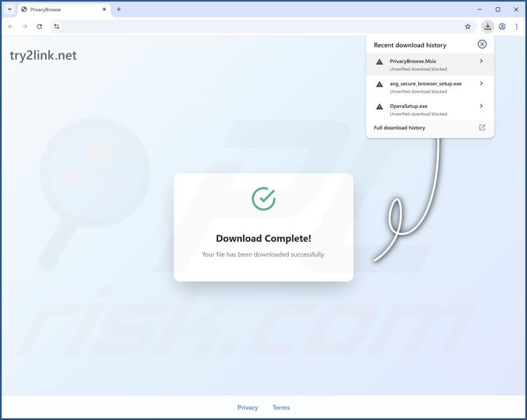
Task: Select the PrivacyBrowse tab
Action: pos(63,9)
